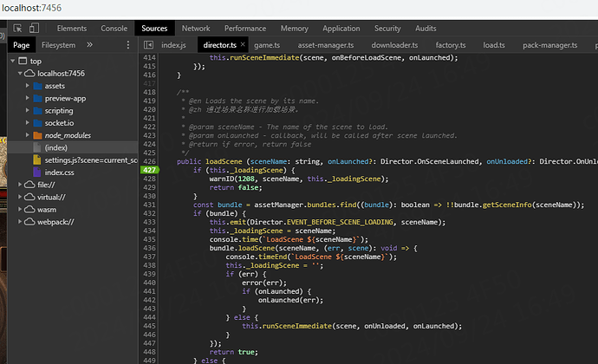The width and height of the screenshot is (598, 364).
Task: Open the asset-manager.ts file tab
Action: (326, 45)
